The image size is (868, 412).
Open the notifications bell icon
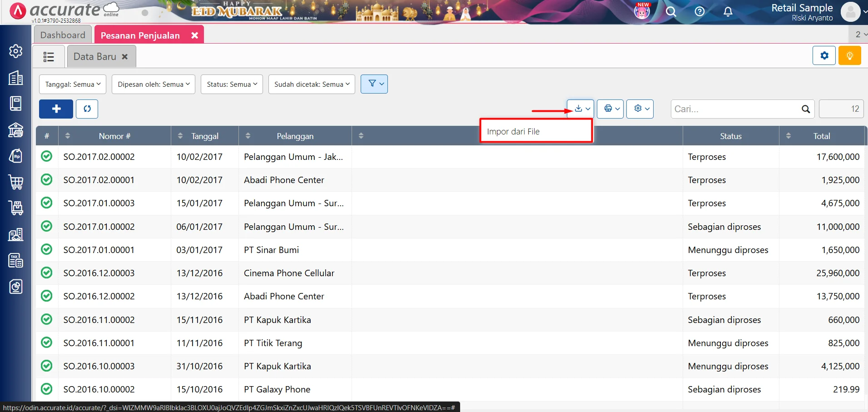pos(728,12)
